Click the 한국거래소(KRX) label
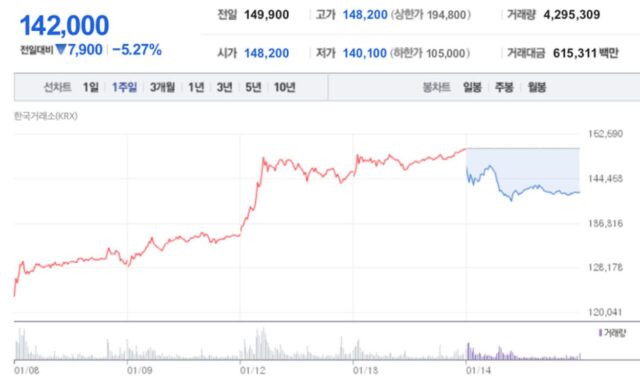 (46, 116)
